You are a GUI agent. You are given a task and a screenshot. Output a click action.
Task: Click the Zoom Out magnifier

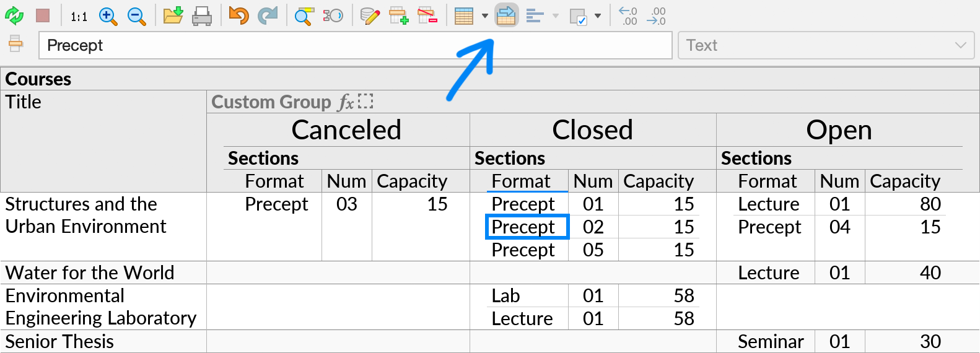136,16
